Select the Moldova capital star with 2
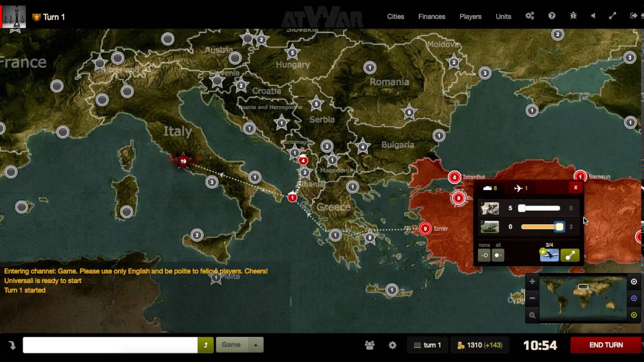Viewport: 644px width, 362px height. (454, 62)
